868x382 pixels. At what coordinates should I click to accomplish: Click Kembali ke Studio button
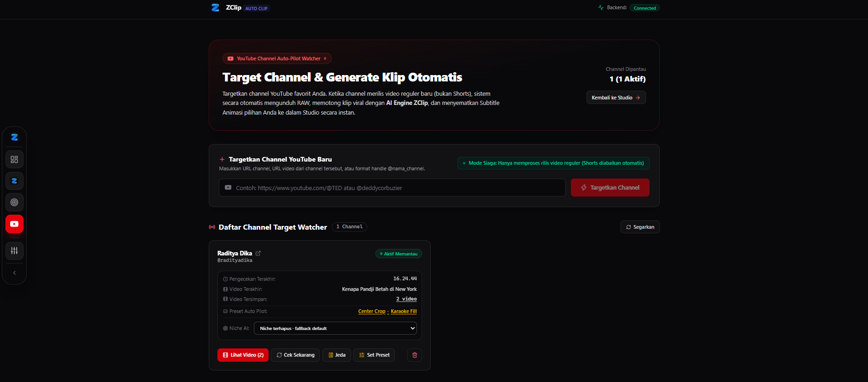click(616, 98)
